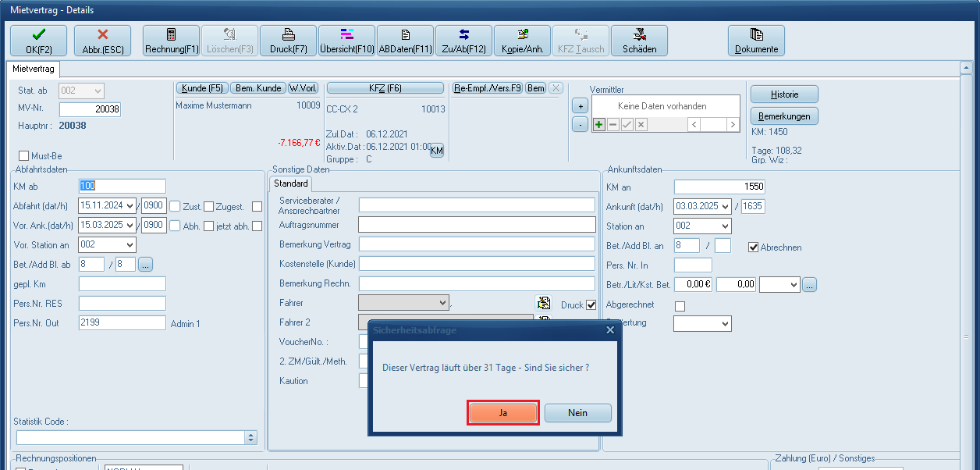Toggle the Abgerechnet checkbox

click(680, 306)
